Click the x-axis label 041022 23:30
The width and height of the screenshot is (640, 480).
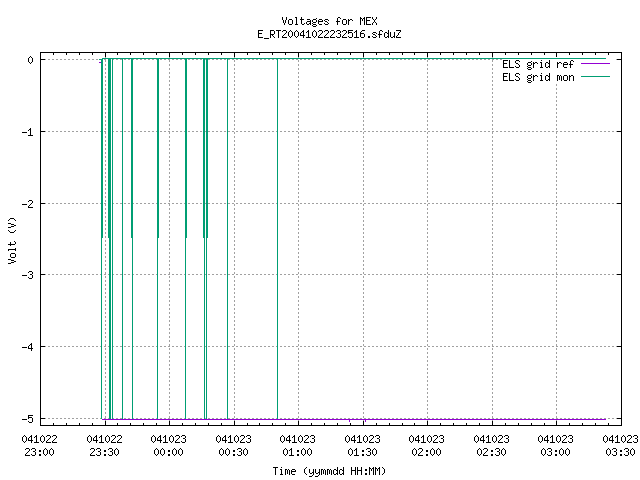(x=104, y=446)
